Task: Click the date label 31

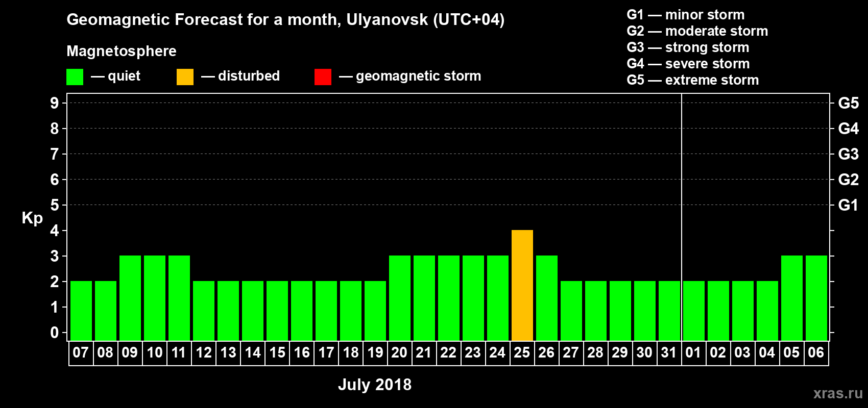Action: (669, 352)
